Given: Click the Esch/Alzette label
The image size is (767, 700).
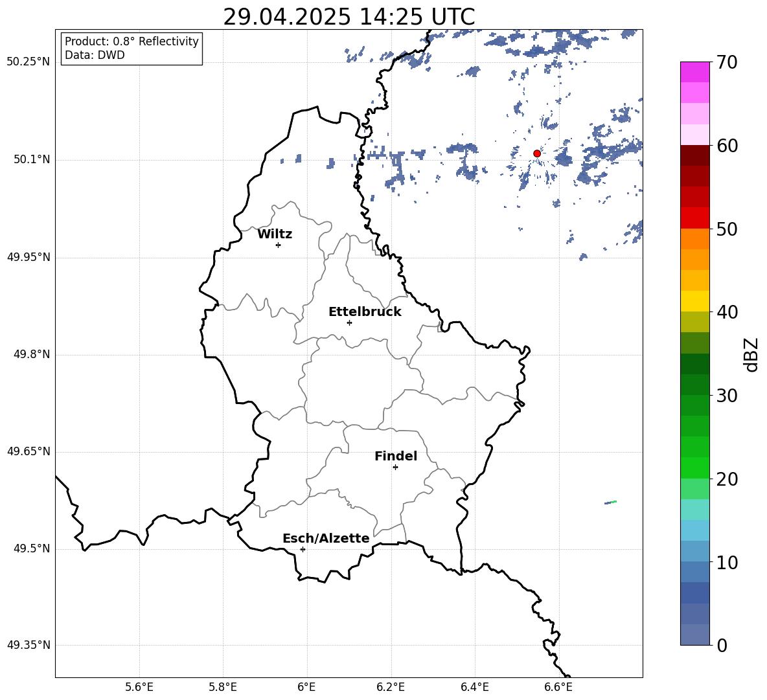Looking at the screenshot, I should (326, 538).
